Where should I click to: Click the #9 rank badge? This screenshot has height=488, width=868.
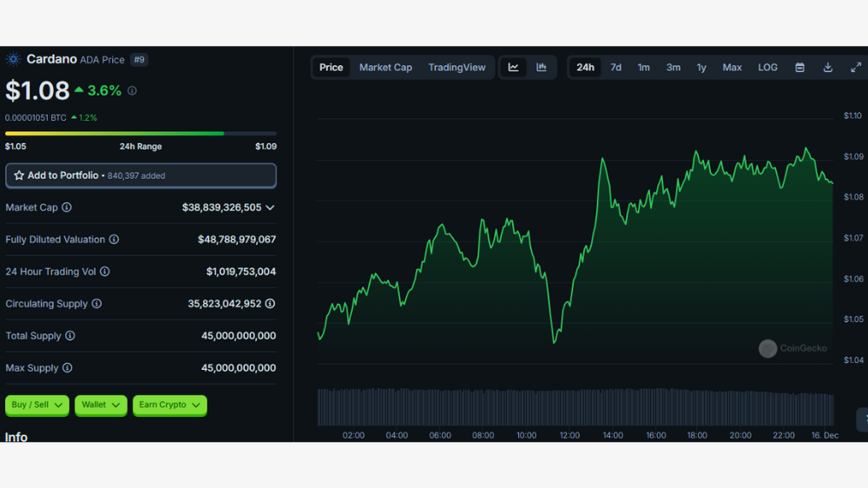pos(139,60)
